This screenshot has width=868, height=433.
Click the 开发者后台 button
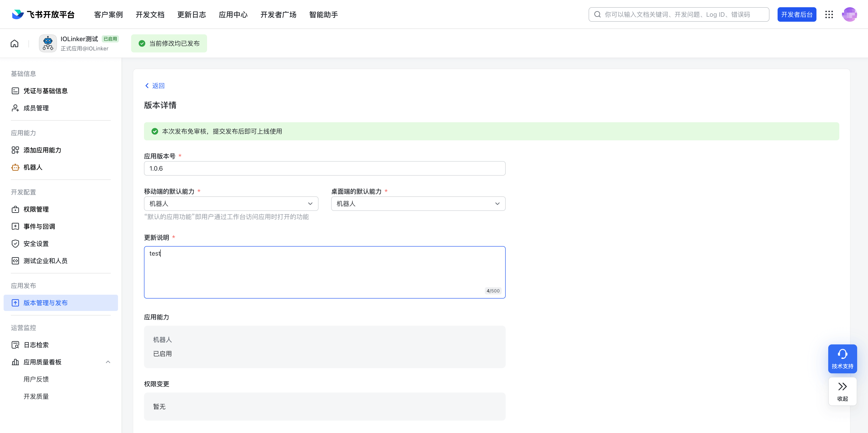tap(797, 14)
